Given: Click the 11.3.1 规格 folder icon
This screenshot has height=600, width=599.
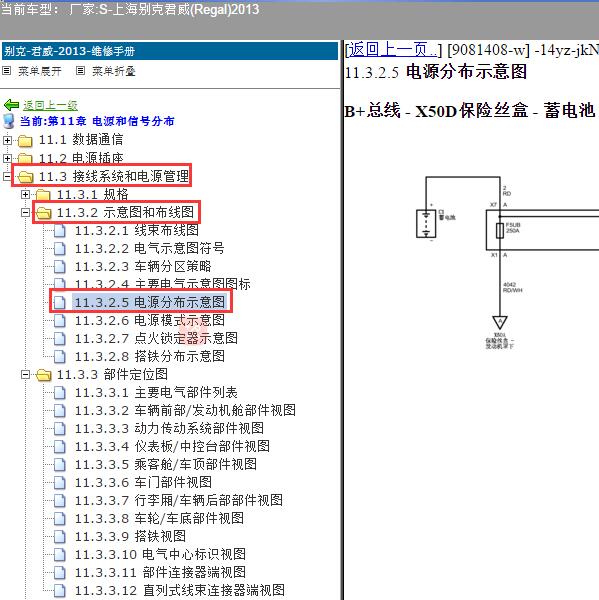Looking at the screenshot, I should coord(43,195).
